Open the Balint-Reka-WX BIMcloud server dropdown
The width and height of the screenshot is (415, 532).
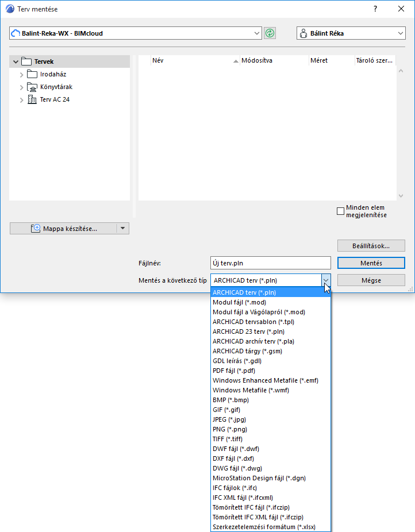click(x=257, y=33)
